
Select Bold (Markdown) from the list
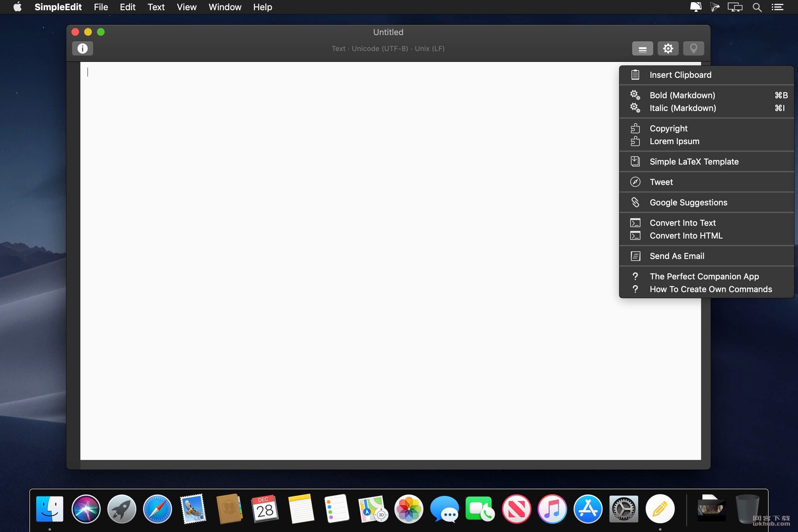coord(706,95)
